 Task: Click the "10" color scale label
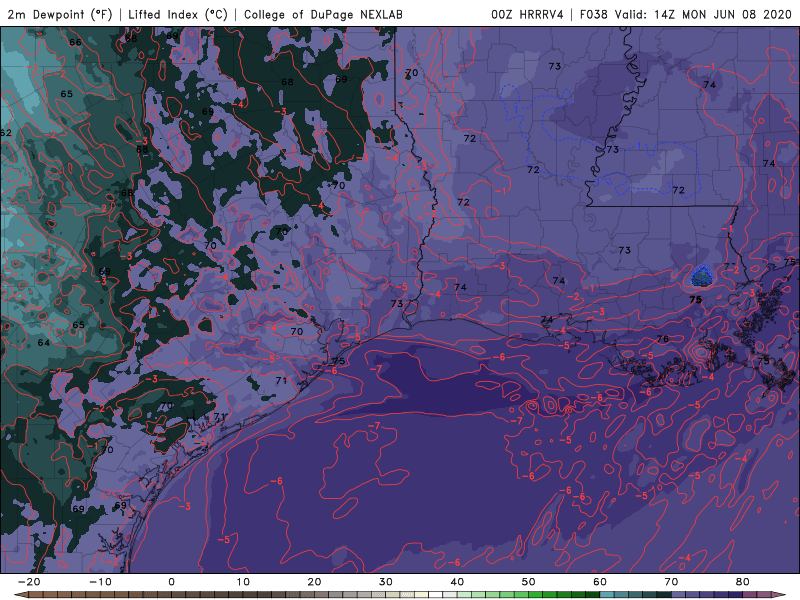pos(243,582)
